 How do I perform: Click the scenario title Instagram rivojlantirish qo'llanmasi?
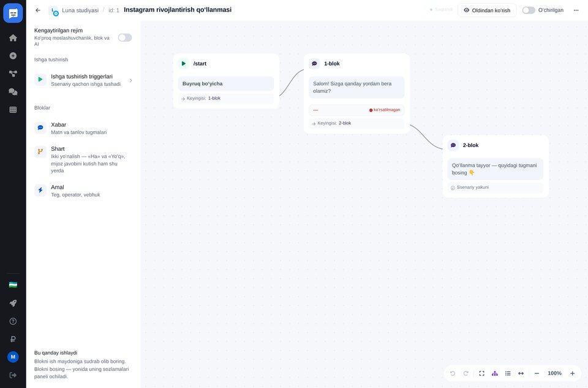(x=178, y=10)
